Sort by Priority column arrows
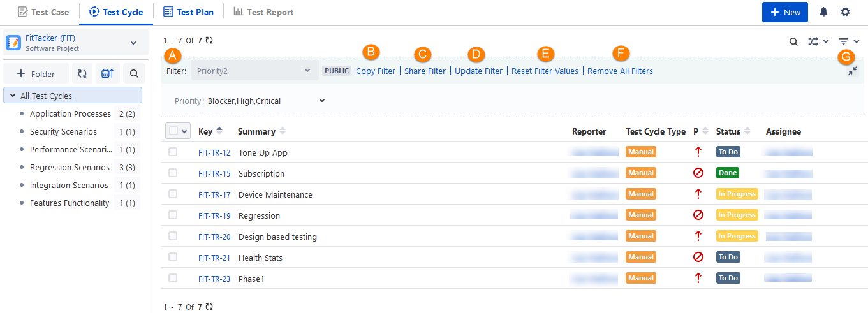Image resolution: width=868 pixels, height=313 pixels. [705, 131]
